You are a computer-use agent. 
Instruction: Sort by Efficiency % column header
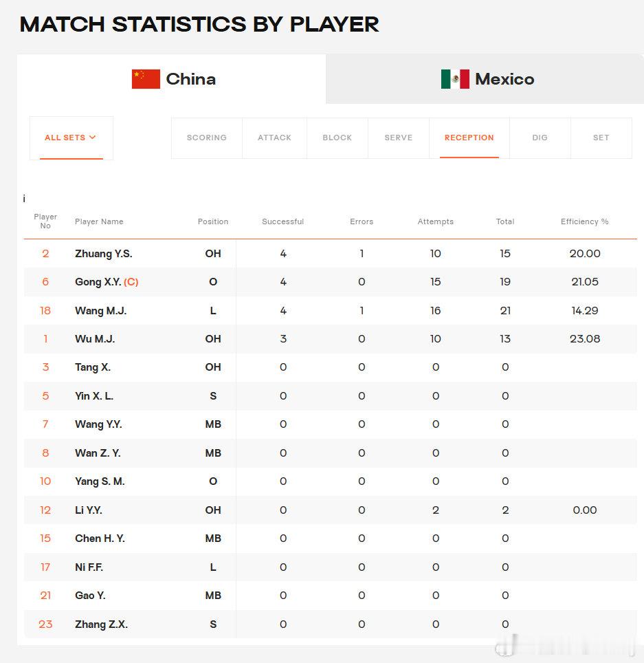tap(584, 221)
